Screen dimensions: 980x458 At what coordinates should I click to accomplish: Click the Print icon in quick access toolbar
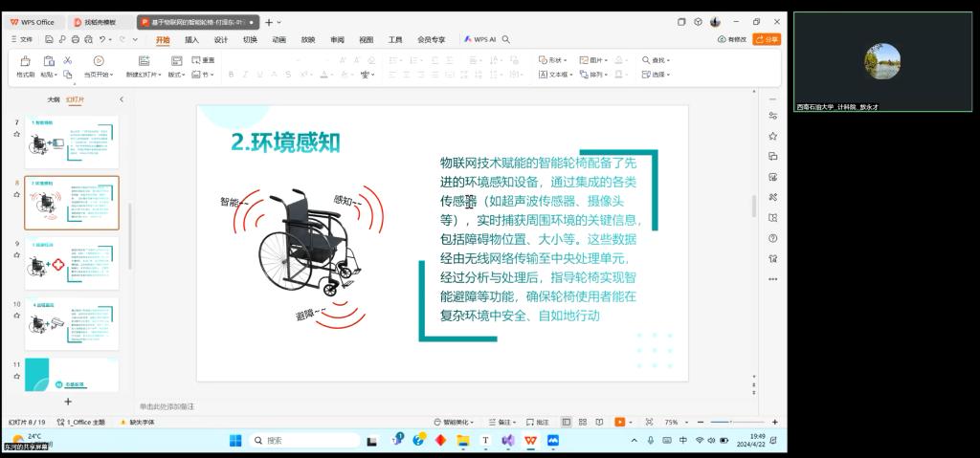click(75, 39)
